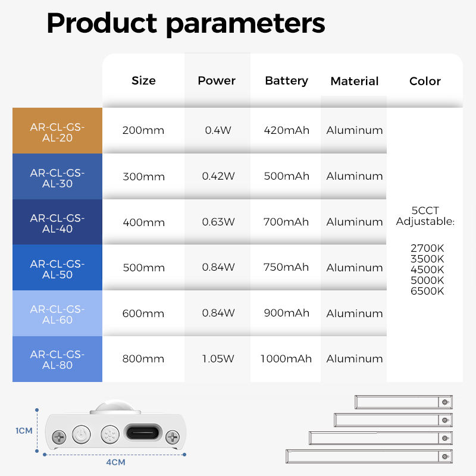Click sensor icon on the longest light bar

(445, 457)
